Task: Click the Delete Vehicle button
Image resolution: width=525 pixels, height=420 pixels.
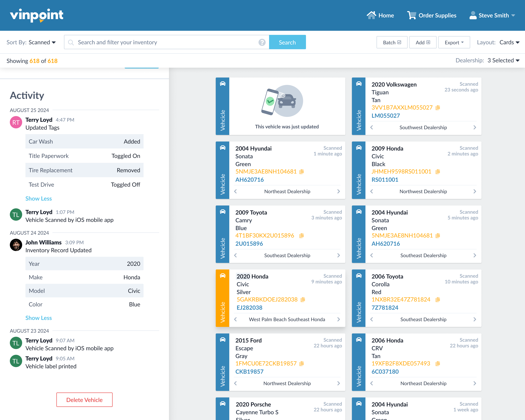Action: point(84,399)
